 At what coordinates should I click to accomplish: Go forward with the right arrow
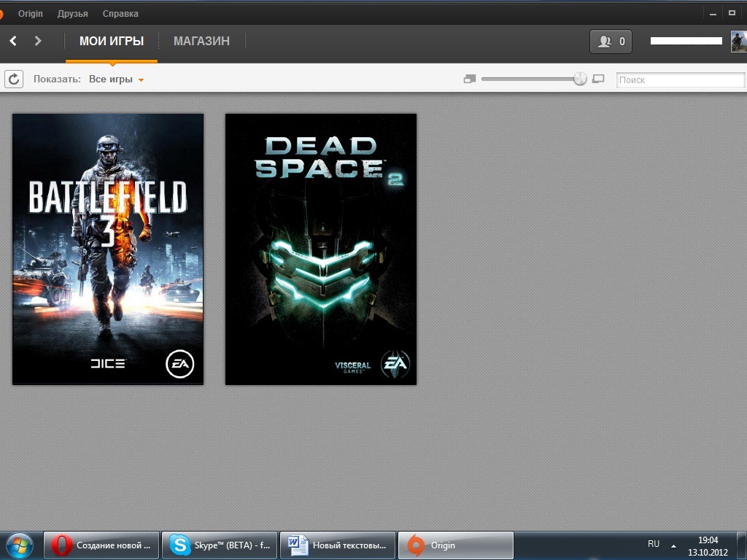[38, 41]
